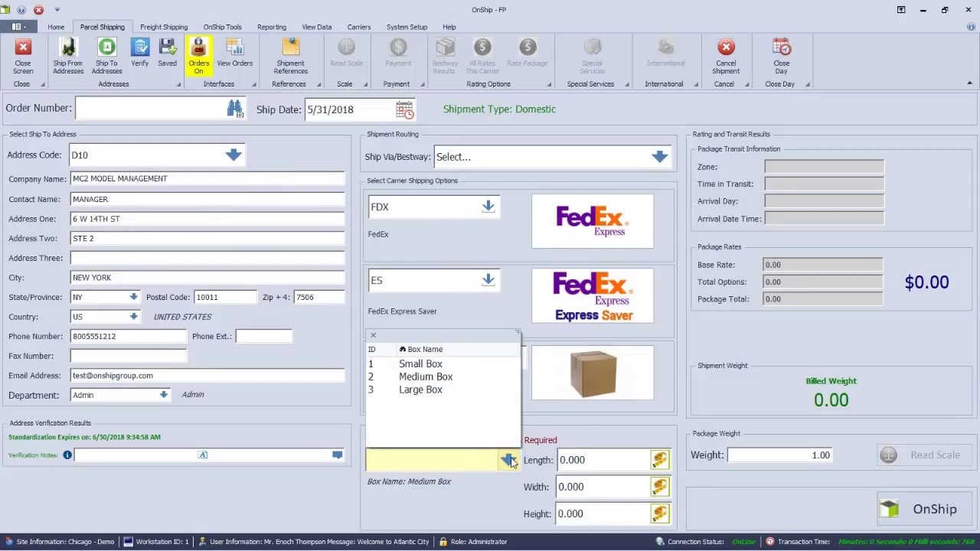
Task: Select Large Box in the list
Action: click(x=443, y=390)
